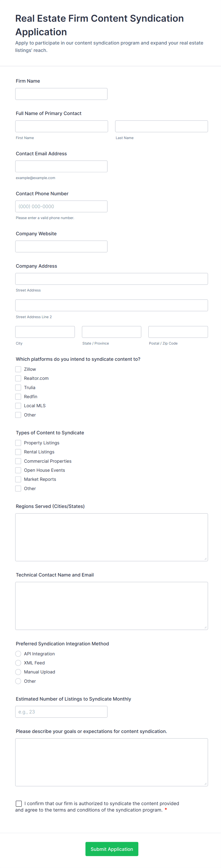The height and width of the screenshot is (868, 221).
Task: Select the API Integration radio button
Action: pyautogui.click(x=18, y=654)
